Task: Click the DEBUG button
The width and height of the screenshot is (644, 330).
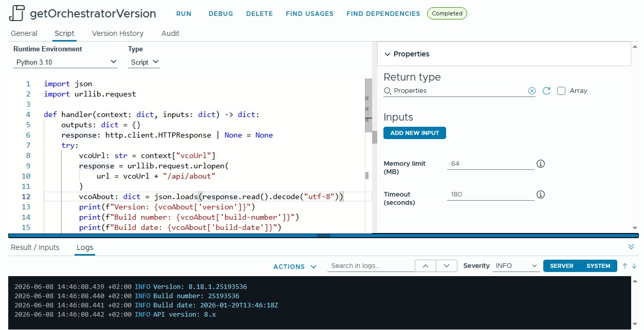Action: point(220,14)
